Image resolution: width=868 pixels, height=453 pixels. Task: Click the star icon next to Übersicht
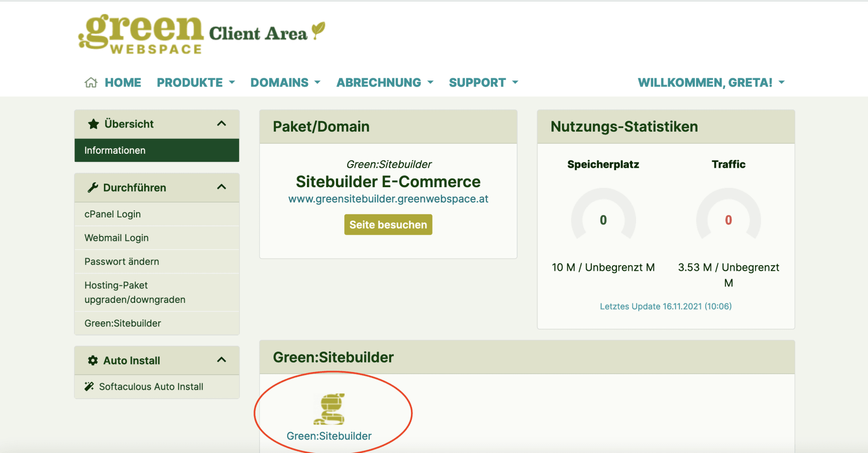(x=94, y=124)
